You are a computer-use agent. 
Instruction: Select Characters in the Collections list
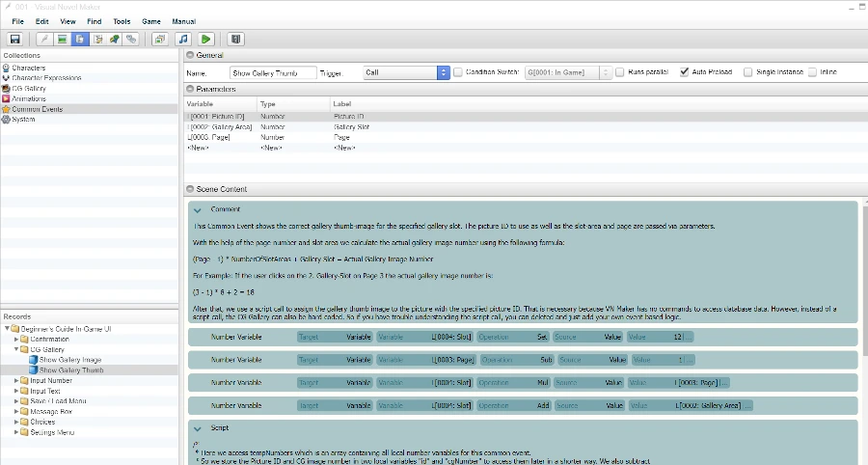(29, 68)
